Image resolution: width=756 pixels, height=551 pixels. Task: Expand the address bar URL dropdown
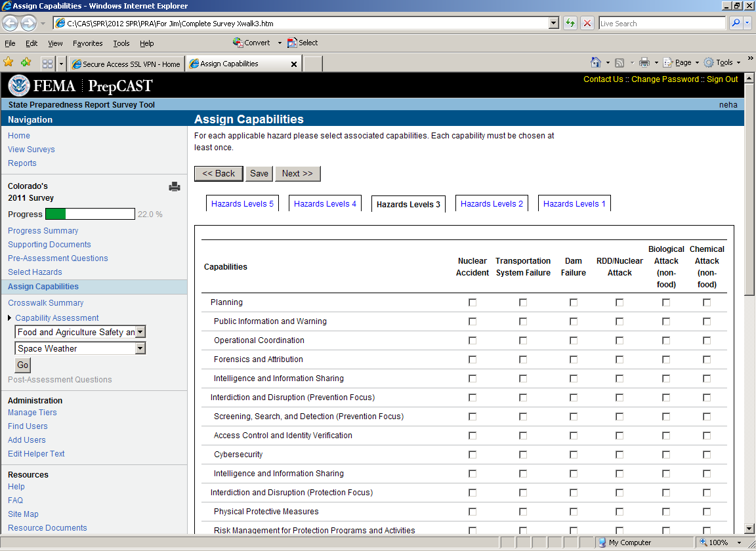[x=553, y=24]
